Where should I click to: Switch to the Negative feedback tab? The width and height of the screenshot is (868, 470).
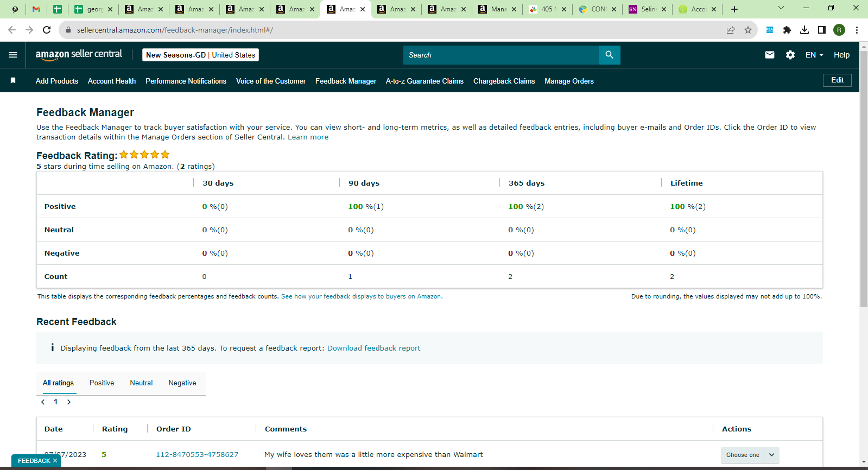tap(182, 383)
